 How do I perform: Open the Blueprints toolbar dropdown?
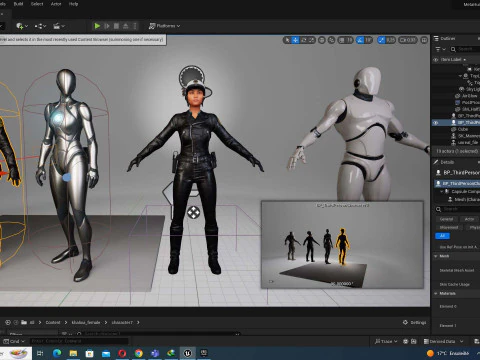(x=41, y=26)
